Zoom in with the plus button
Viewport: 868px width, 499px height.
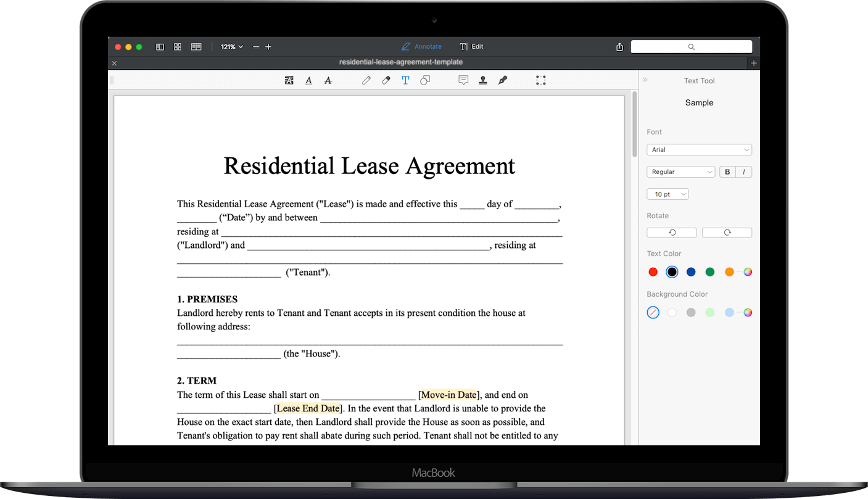(268, 46)
